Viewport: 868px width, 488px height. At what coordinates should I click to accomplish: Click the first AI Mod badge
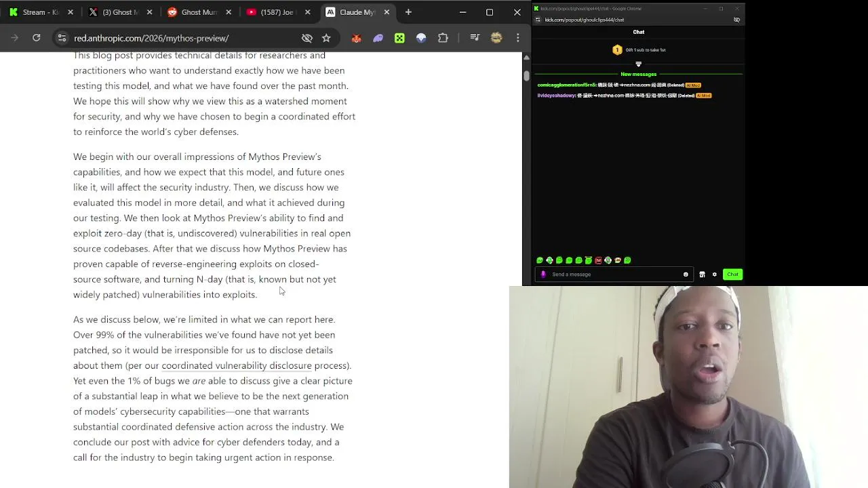(693, 85)
